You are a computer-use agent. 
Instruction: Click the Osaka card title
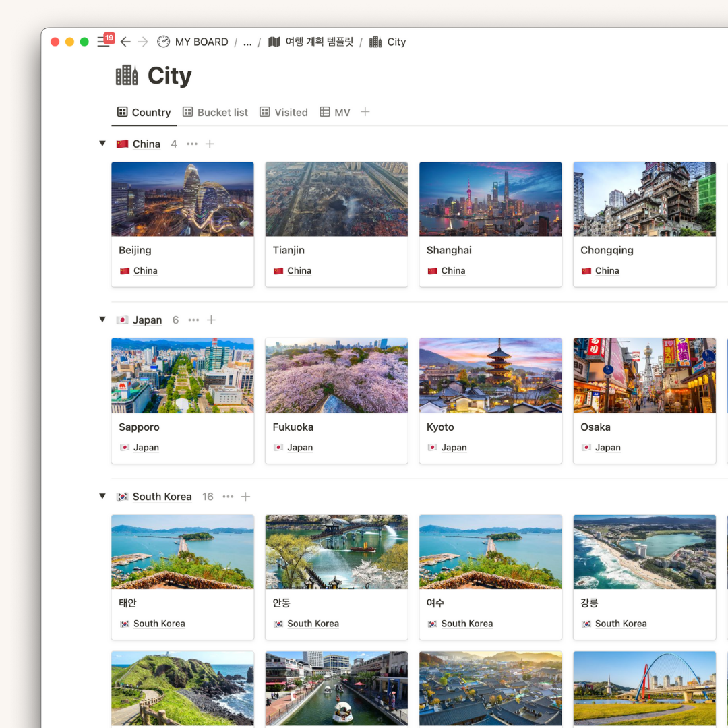(595, 427)
